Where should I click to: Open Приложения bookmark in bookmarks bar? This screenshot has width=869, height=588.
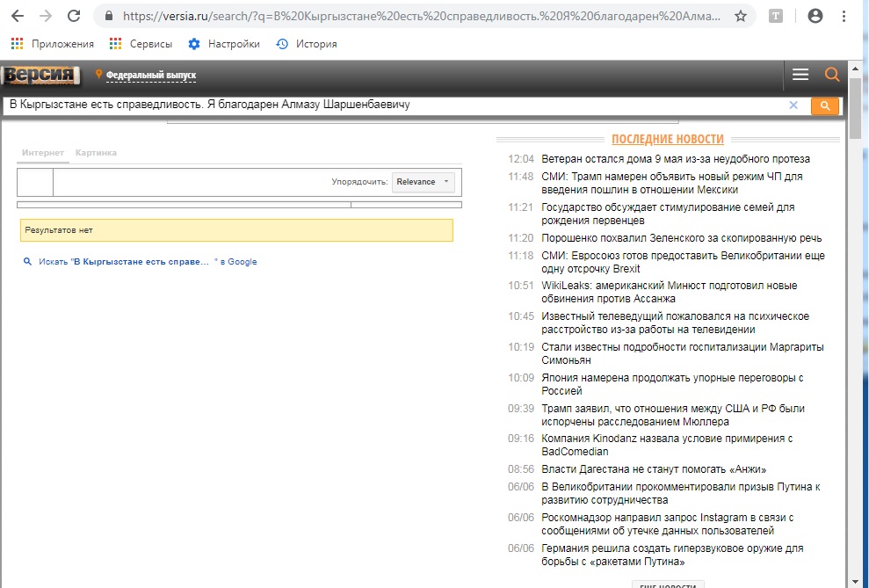click(x=52, y=44)
